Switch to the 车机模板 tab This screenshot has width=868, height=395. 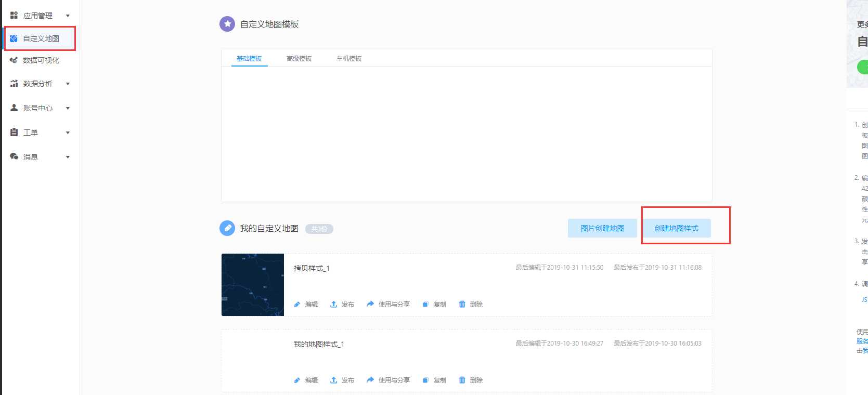(x=349, y=59)
